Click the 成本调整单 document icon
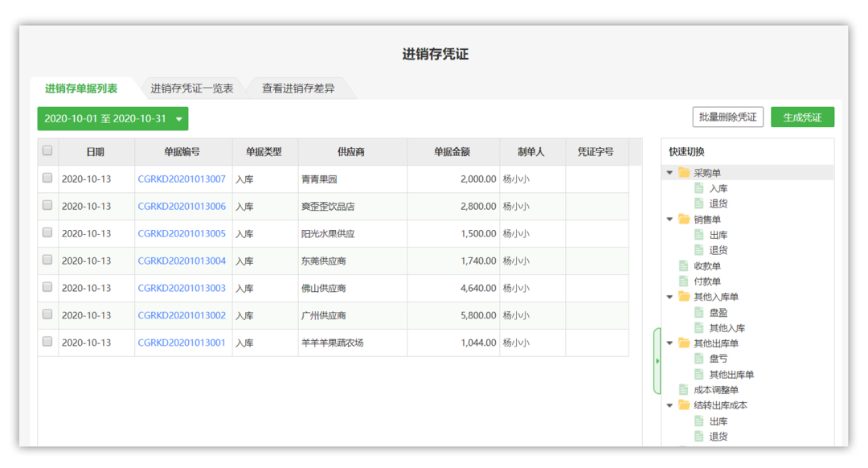868x468 pixels. click(683, 389)
